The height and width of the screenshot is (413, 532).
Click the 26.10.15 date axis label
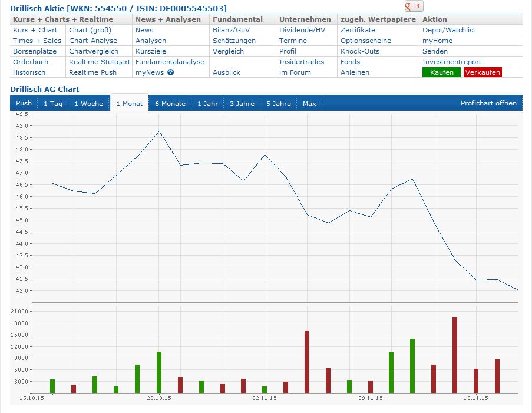(159, 398)
